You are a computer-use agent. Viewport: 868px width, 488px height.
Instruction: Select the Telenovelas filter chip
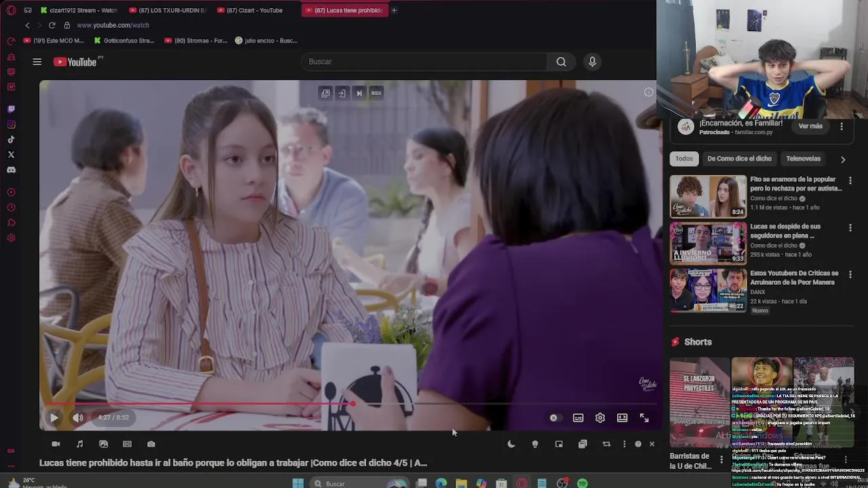click(x=803, y=159)
